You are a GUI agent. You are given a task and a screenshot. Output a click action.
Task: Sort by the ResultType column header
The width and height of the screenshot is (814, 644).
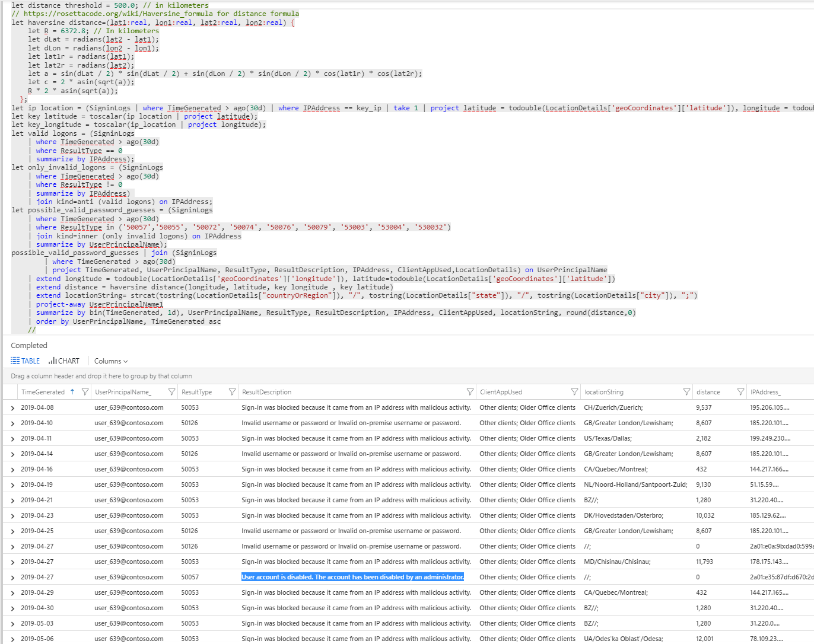196,392
